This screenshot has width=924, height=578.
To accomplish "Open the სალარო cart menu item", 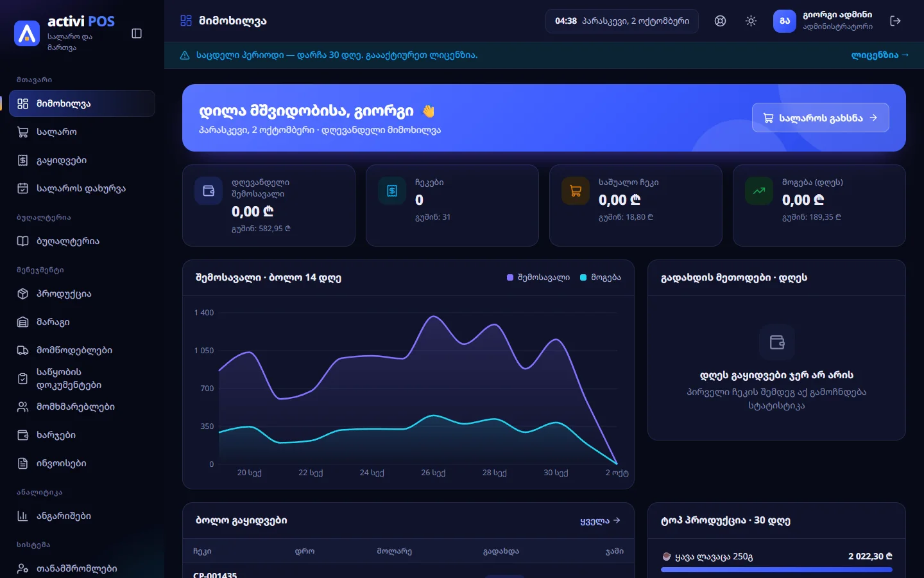I will point(82,132).
